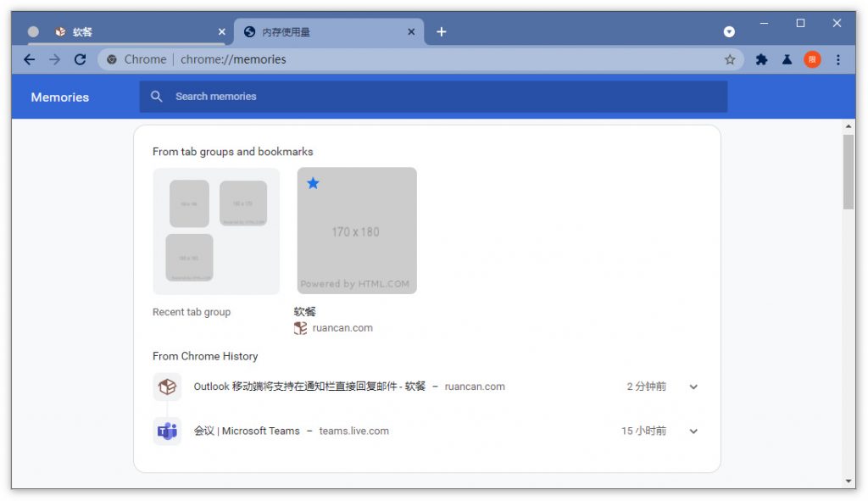Image resolution: width=868 pixels, height=501 pixels.
Task: Switch to the 软餐 tab
Action: [x=127, y=31]
